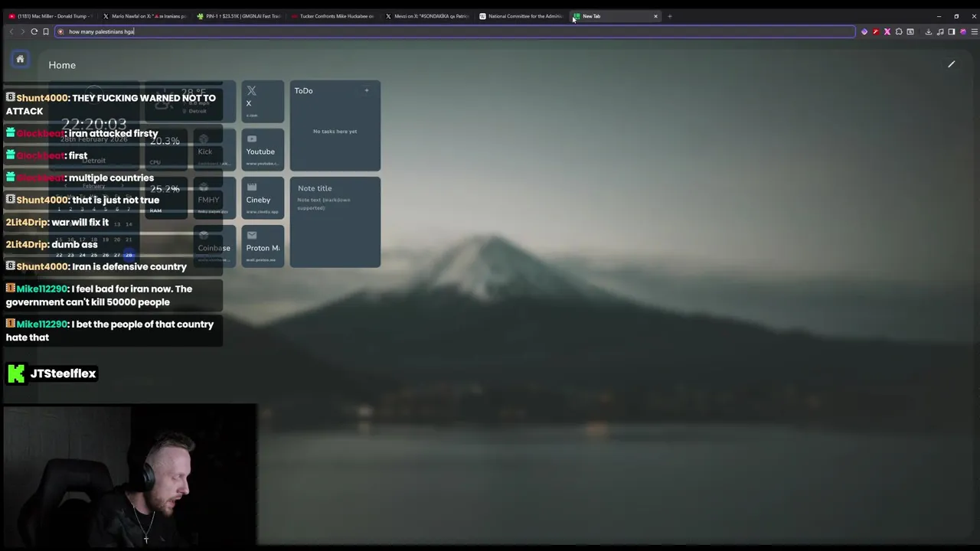Screen dimensions: 980x551
Task: Toggle the browser sidebar panel icon
Action: click(951, 31)
